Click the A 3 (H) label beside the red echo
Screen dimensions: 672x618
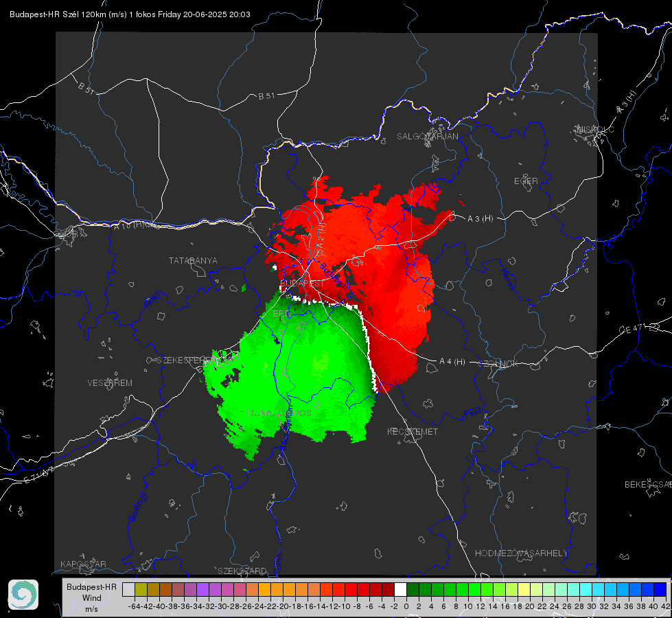(x=480, y=219)
